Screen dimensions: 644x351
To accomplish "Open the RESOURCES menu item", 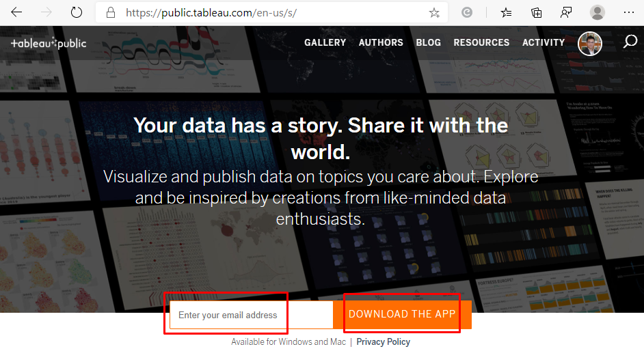I will click(x=481, y=42).
